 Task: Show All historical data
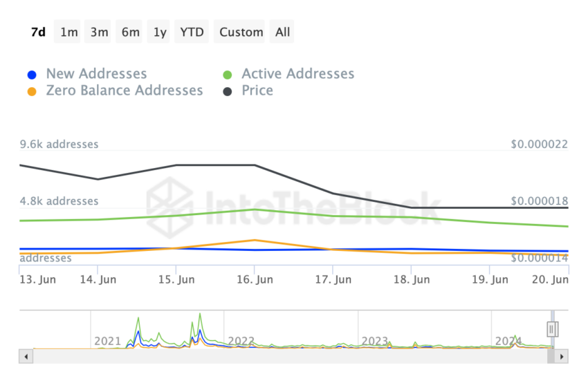click(282, 32)
